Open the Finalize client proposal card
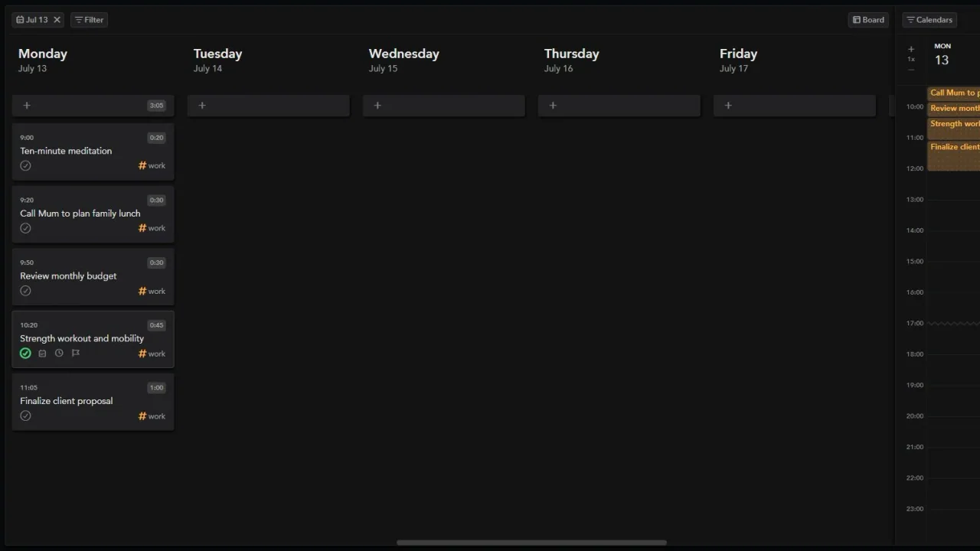This screenshot has height=551, width=980. pyautogui.click(x=93, y=402)
